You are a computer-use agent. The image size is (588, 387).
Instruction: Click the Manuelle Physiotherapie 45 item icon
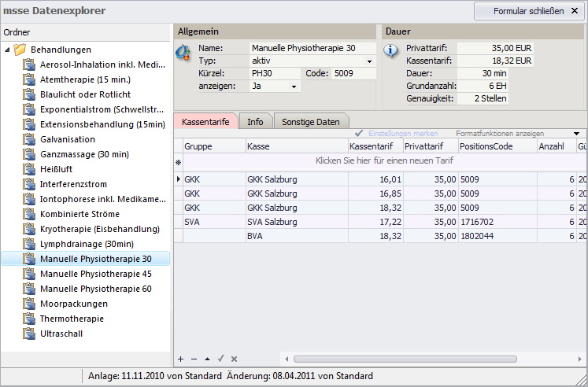pyautogui.click(x=29, y=274)
